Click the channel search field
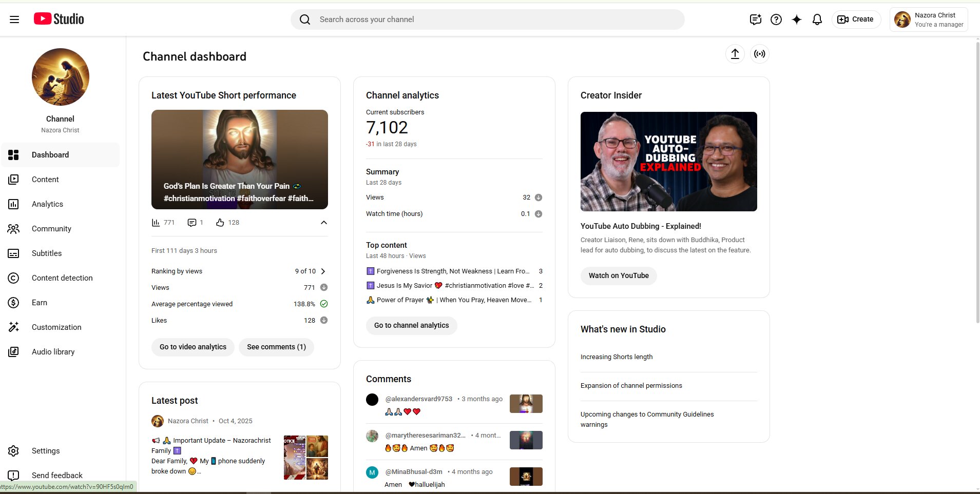 [x=488, y=19]
